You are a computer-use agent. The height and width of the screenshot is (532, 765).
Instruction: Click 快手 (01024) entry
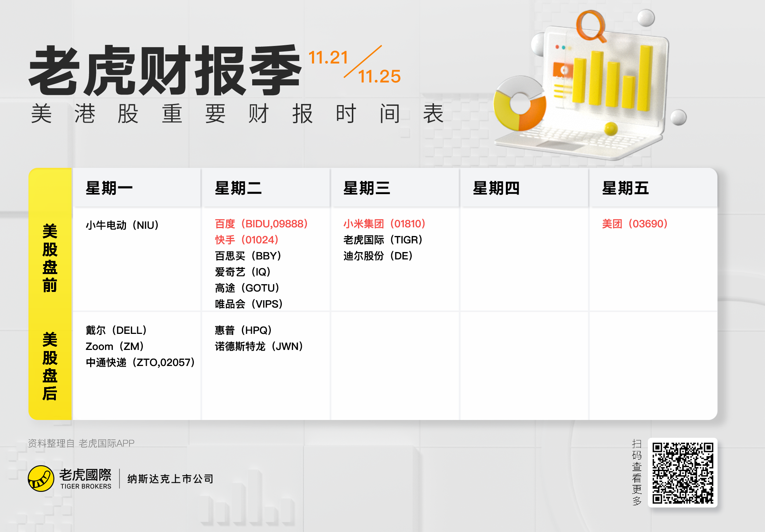pos(247,240)
